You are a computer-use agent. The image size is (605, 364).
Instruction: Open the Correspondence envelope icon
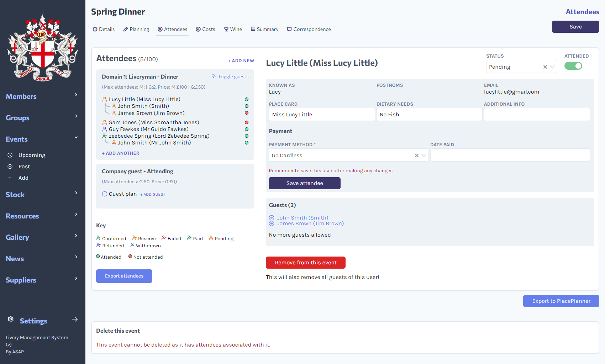point(289,29)
